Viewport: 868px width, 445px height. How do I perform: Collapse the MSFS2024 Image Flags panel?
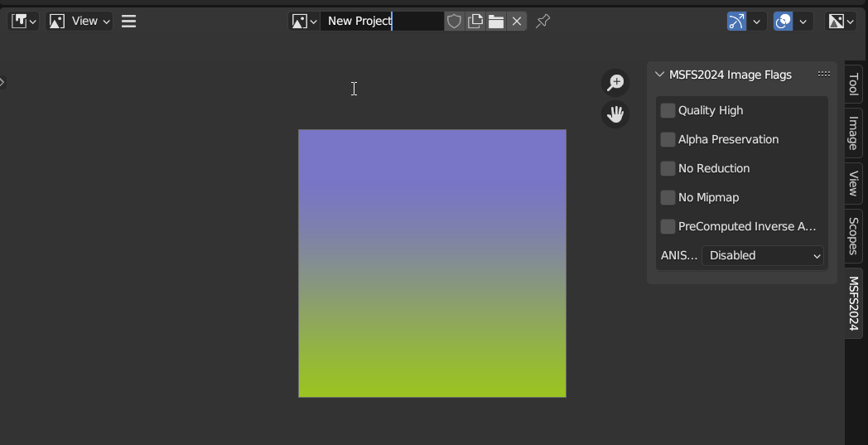point(659,75)
